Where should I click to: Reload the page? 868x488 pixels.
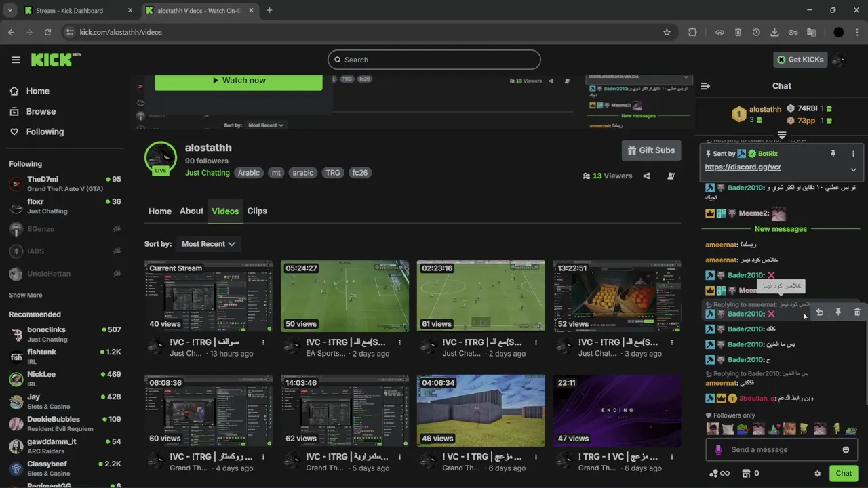click(x=47, y=32)
